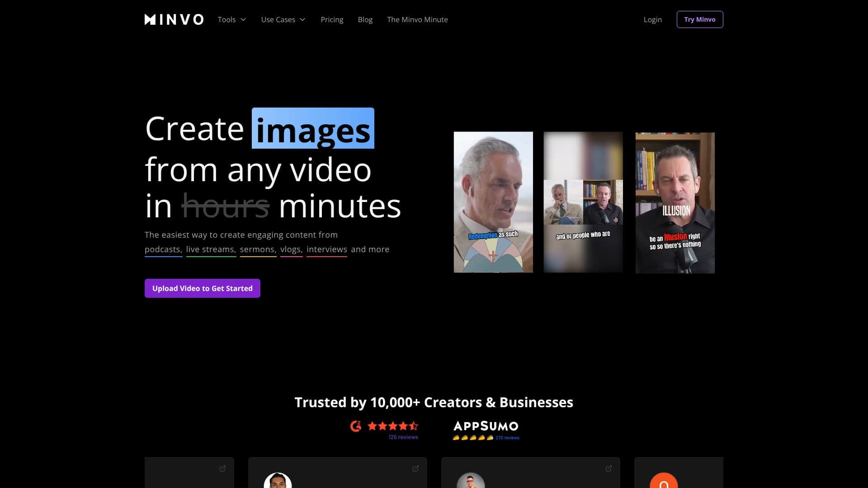Click the AppSumo logo
Screen dimensions: 868x488
(x=486, y=426)
